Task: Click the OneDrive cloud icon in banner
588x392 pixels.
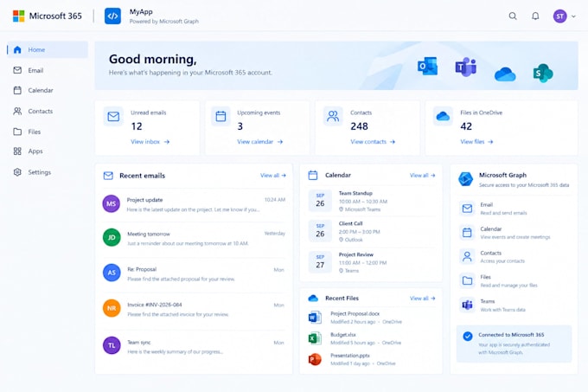Action: (505, 74)
